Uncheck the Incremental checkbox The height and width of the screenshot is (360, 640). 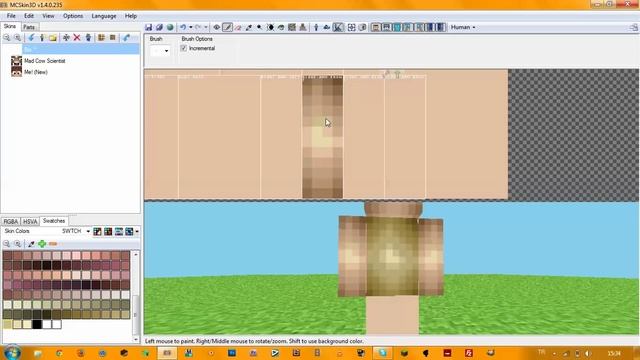184,48
